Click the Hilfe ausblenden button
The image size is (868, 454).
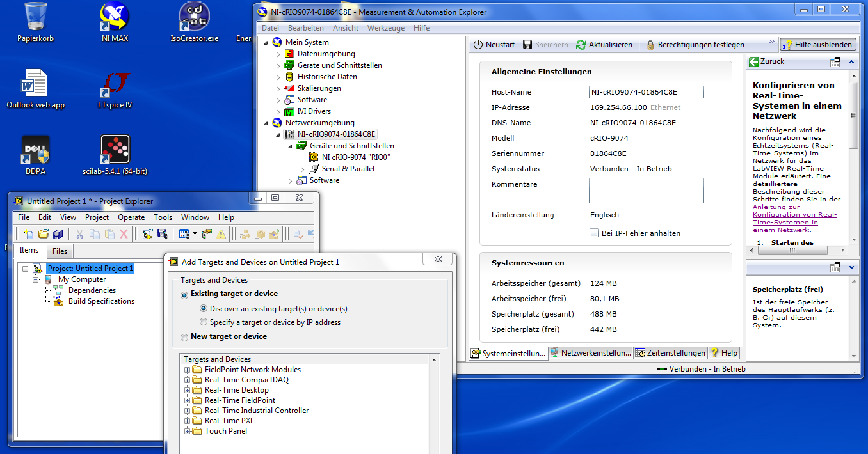pyautogui.click(x=817, y=45)
